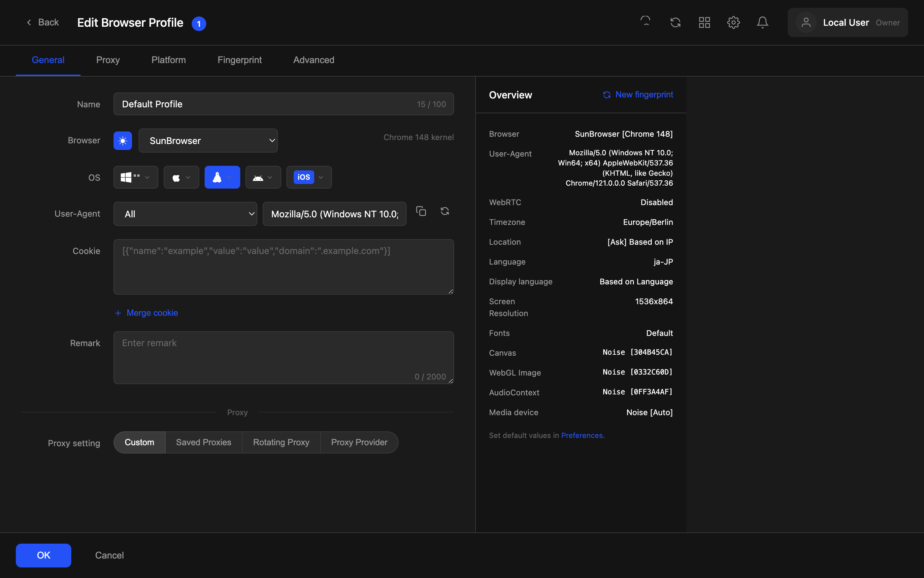The image size is (924, 578).
Task: Expand Linux version dropdown arrow
Action: point(229,177)
